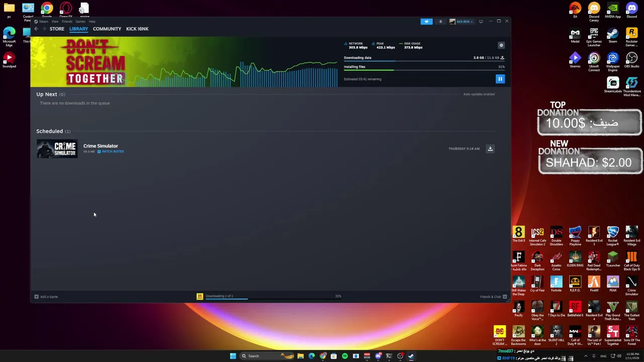
Task: Open File Explorer from taskbar
Action: pos(300,356)
